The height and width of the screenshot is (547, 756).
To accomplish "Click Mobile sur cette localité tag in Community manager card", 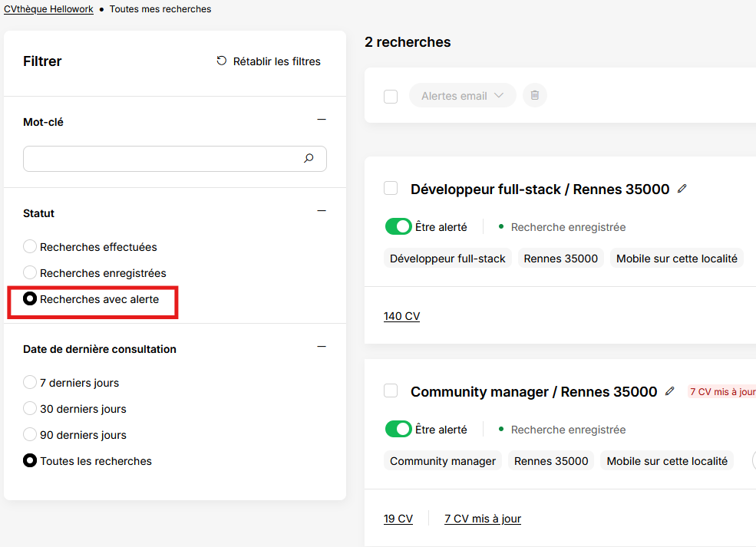I will coord(667,461).
